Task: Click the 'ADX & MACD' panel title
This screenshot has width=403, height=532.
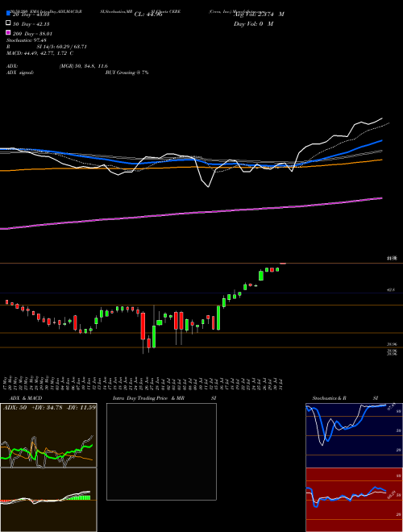Action: pos(26,398)
